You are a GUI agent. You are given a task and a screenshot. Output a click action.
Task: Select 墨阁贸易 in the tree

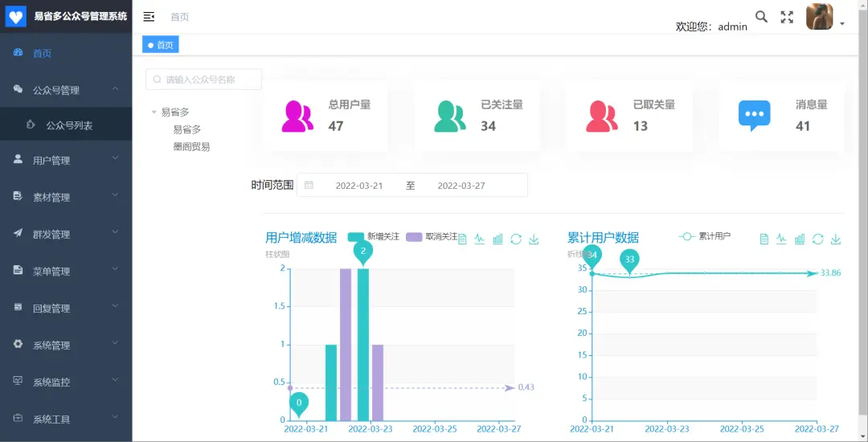coord(191,146)
